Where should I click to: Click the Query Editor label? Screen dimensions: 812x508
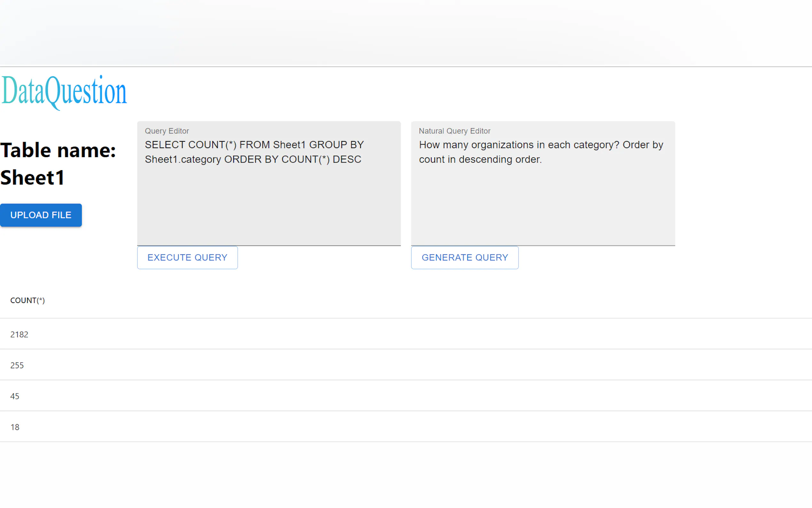[167, 131]
